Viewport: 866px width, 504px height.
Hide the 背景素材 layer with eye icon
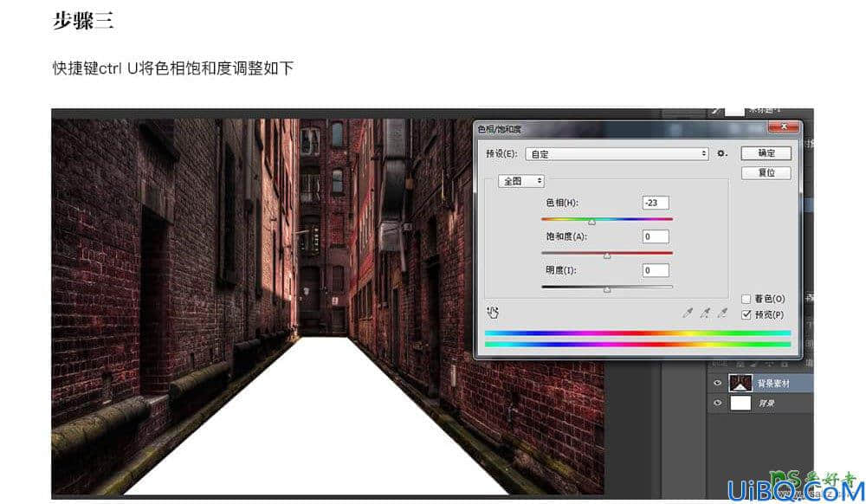[717, 383]
